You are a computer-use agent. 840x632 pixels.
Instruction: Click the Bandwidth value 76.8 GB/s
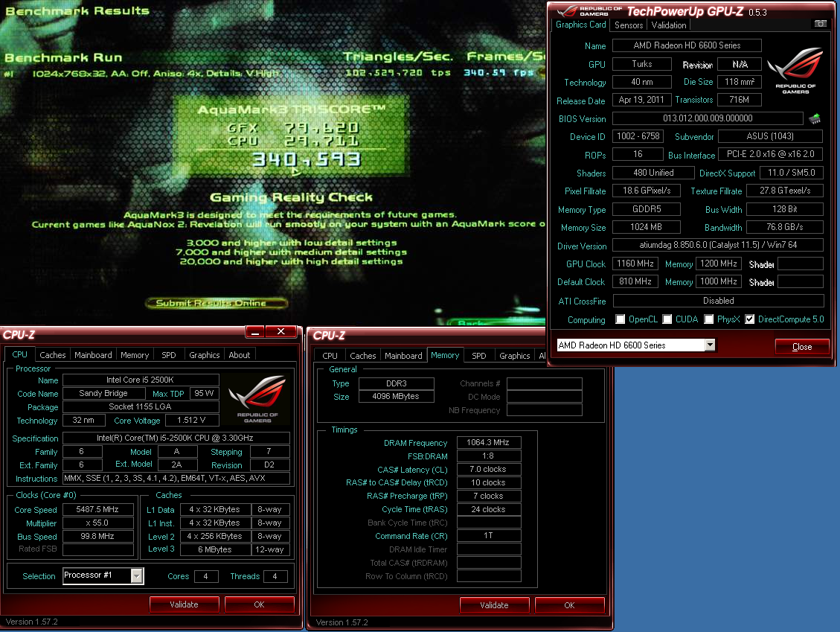(785, 227)
